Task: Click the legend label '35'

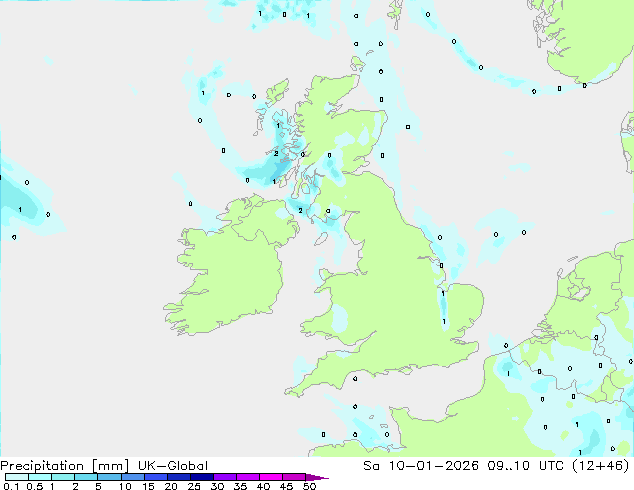Action: [x=240, y=486]
